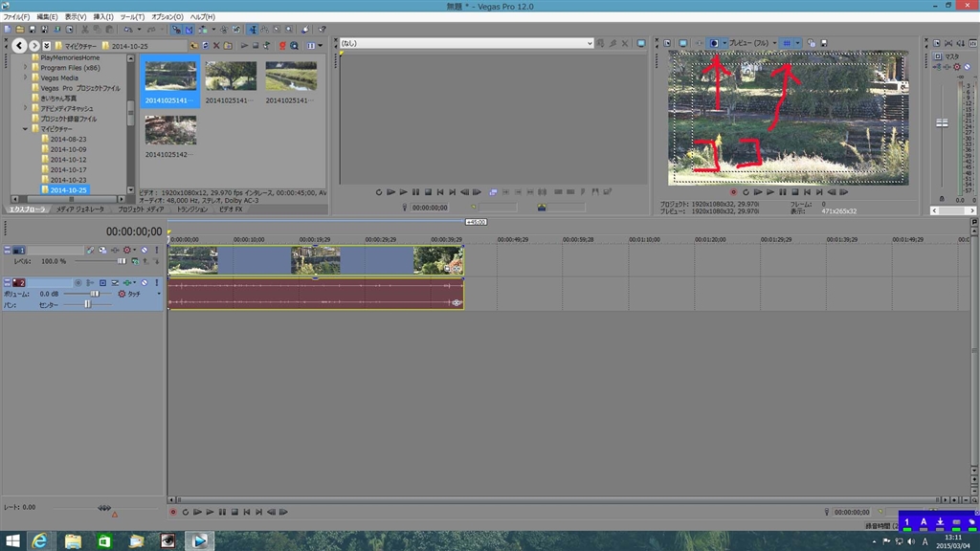Click the red X delete icon in Explorer toolbar
The height and width of the screenshot is (551, 980).
click(216, 45)
